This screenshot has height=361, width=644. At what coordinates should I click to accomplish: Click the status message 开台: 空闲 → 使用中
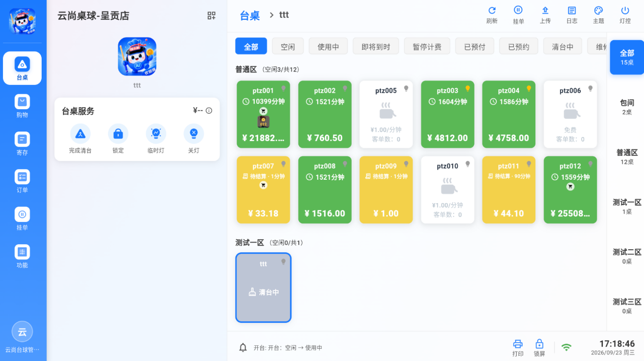pyautogui.click(x=288, y=348)
